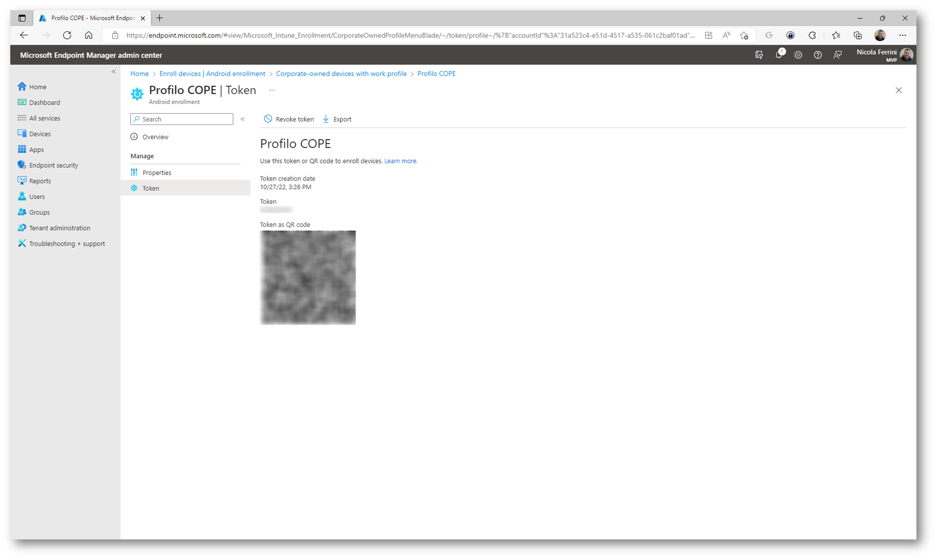
Task: Open browser Collections
Action: pyautogui.click(x=858, y=35)
